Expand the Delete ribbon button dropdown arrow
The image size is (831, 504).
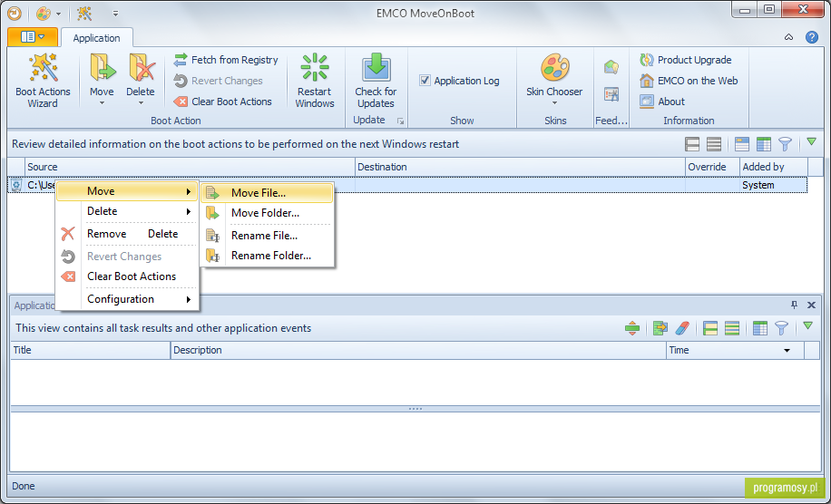pyautogui.click(x=141, y=103)
